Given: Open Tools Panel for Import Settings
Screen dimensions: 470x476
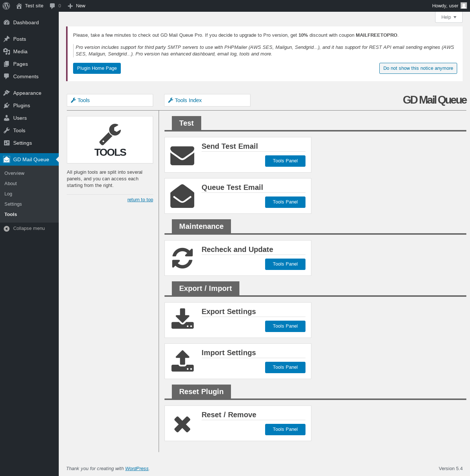Looking at the screenshot, I should [285, 367].
